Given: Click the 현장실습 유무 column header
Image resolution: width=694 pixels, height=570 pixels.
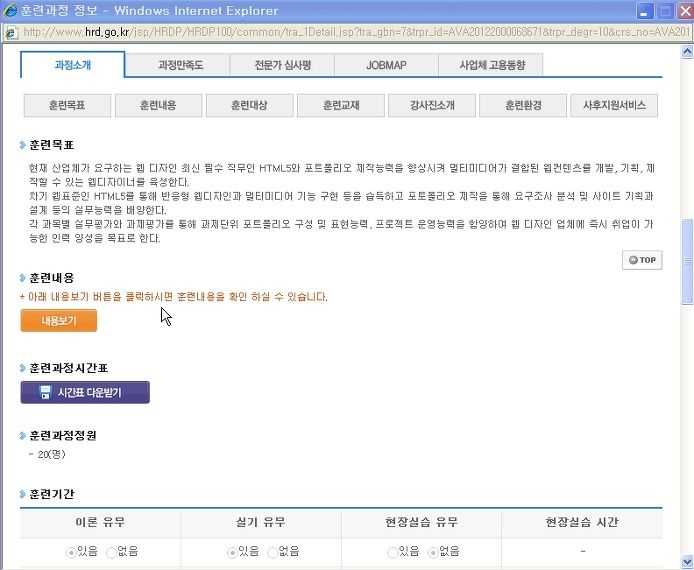Looking at the screenshot, I should click(x=421, y=522).
